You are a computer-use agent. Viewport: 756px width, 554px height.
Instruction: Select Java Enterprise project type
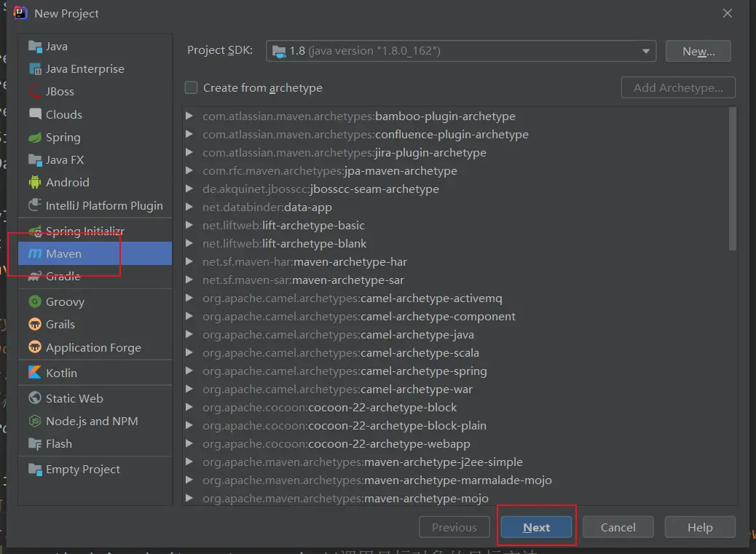pos(84,69)
